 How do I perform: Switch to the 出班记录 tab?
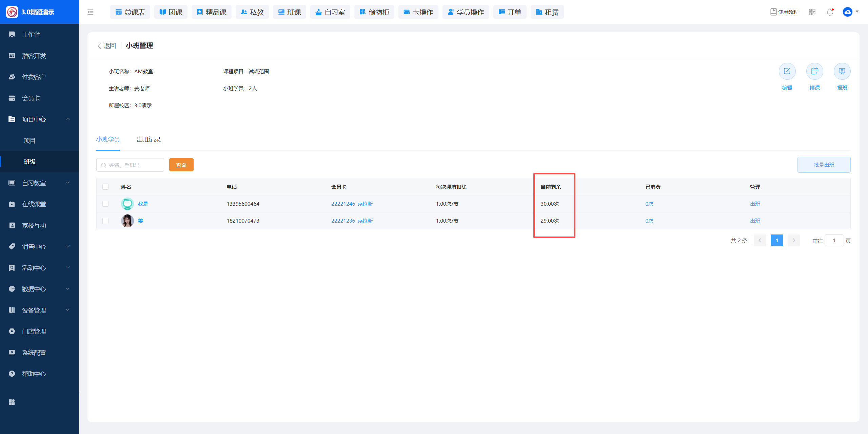[149, 139]
